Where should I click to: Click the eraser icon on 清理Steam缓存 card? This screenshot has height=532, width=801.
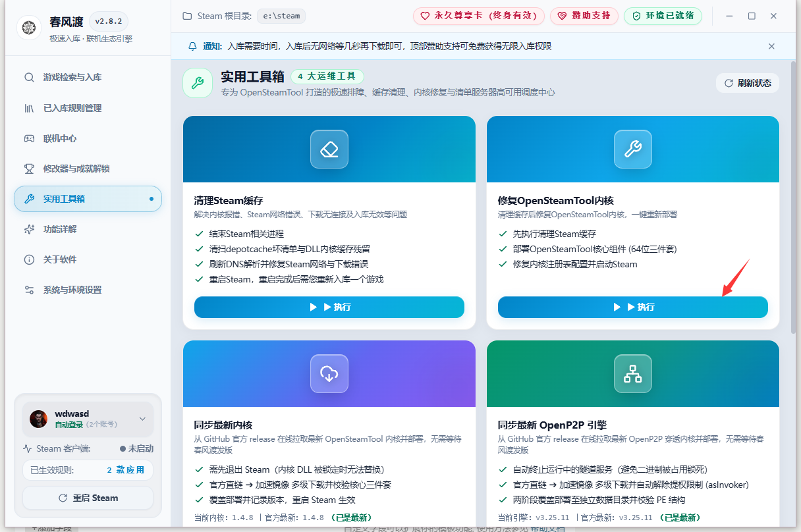(x=329, y=149)
